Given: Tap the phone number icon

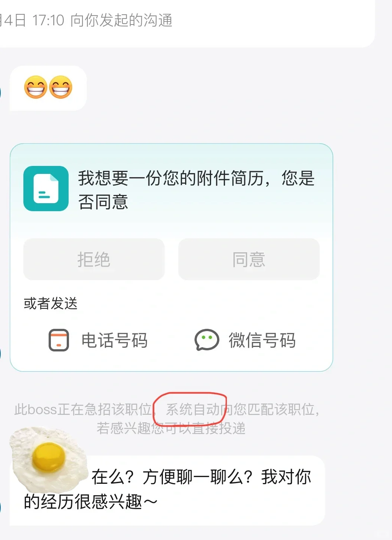Looking at the screenshot, I should pyautogui.click(x=59, y=340).
